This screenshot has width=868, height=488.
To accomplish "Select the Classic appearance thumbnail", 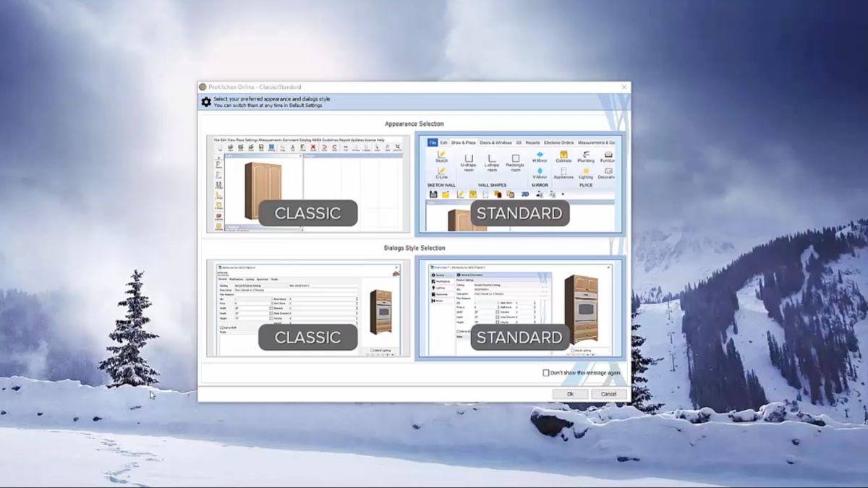I will pos(308,184).
